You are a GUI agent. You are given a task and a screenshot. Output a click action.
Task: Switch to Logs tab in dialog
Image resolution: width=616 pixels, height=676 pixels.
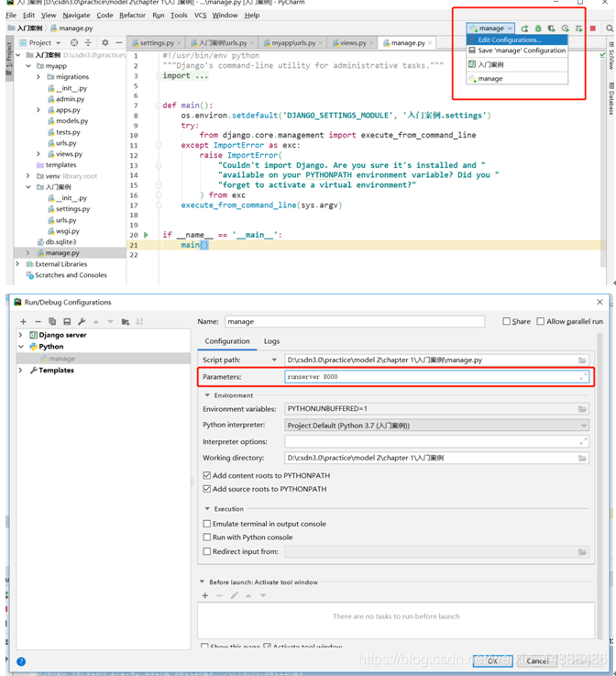point(271,341)
